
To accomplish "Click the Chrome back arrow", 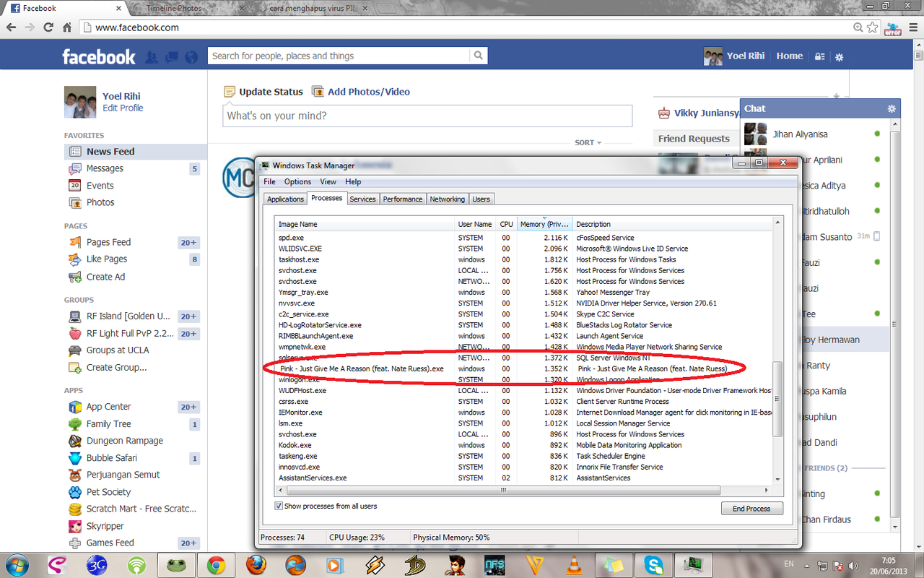I will [x=11, y=27].
